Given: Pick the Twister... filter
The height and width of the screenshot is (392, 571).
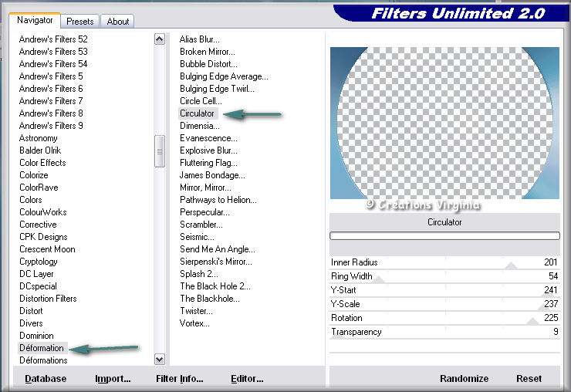Looking at the screenshot, I should pyautogui.click(x=196, y=311).
